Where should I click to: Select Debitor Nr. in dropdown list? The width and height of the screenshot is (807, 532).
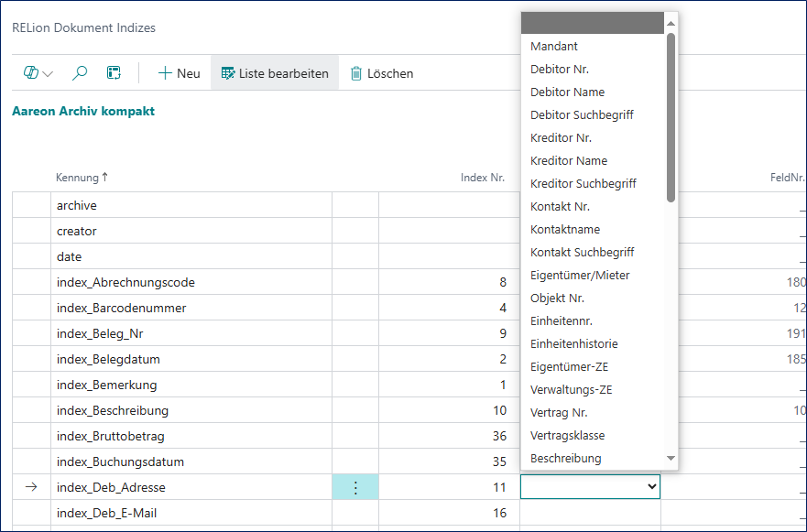[559, 69]
